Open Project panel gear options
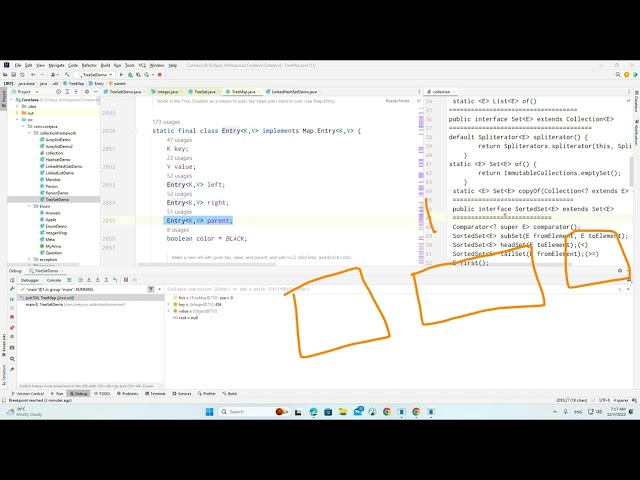Viewport: 640px width, 480px height. coord(87,92)
